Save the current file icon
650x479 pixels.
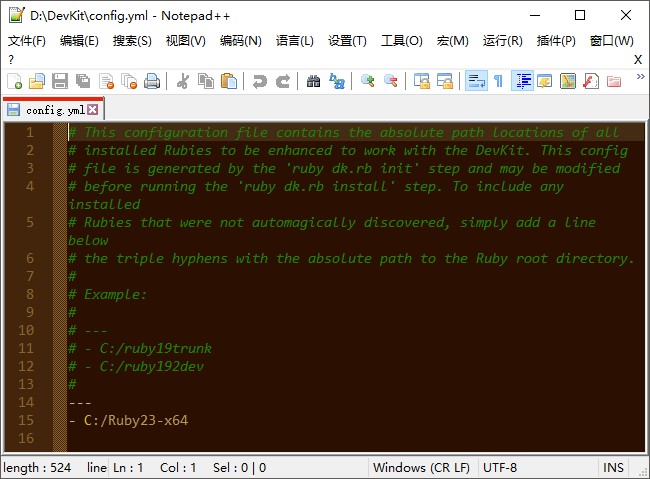(x=60, y=81)
